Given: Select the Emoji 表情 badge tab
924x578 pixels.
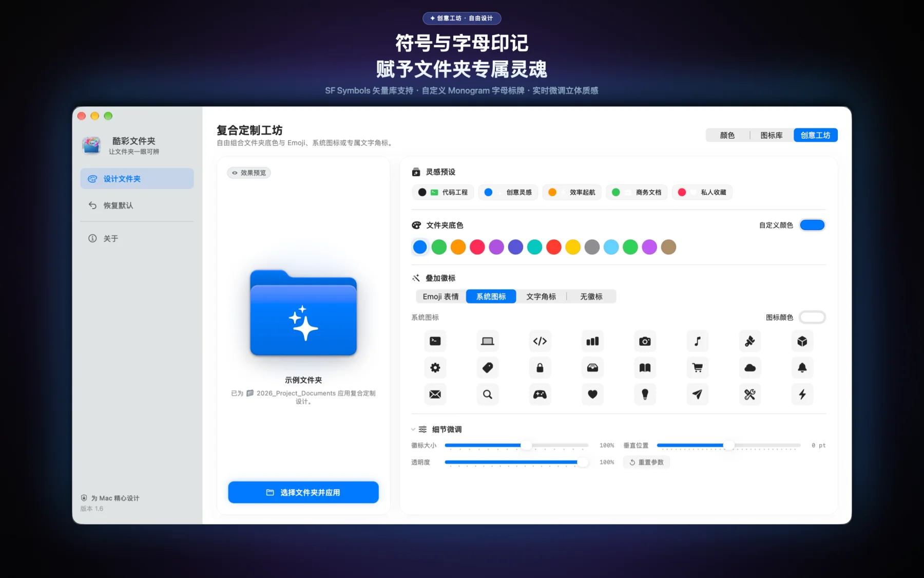Looking at the screenshot, I should [x=441, y=296].
